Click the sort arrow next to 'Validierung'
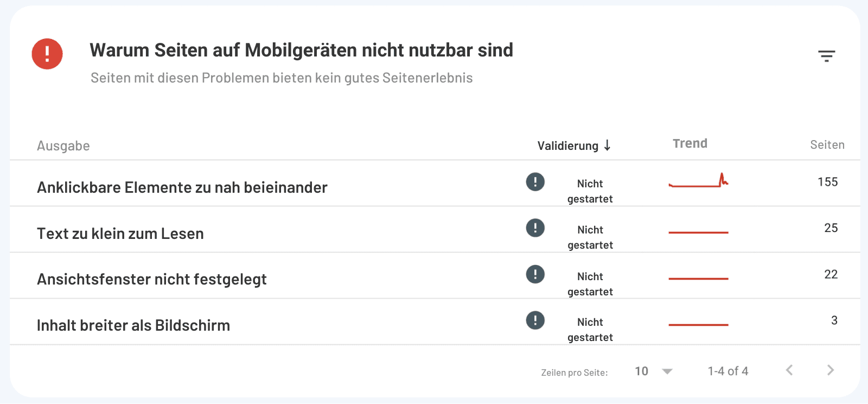 pos(608,146)
